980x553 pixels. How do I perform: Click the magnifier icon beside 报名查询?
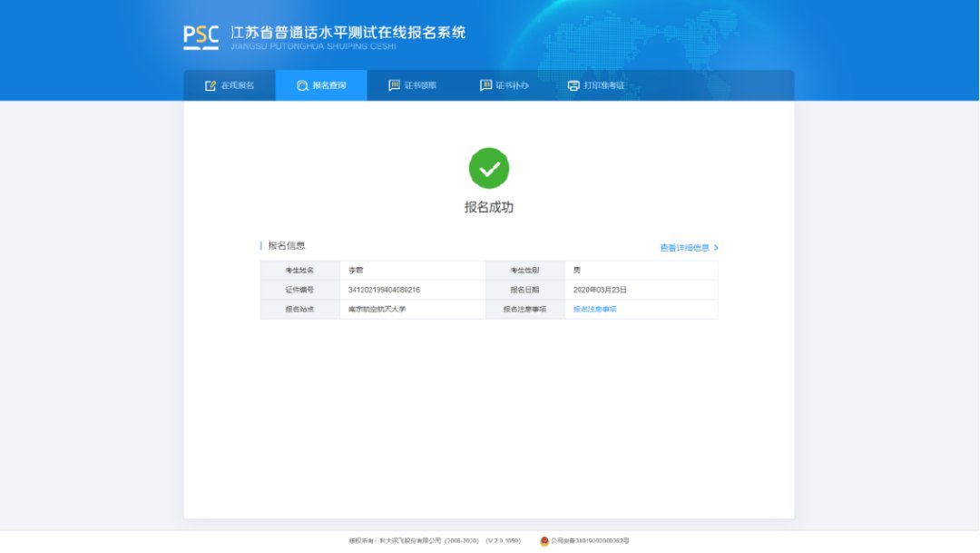[302, 85]
